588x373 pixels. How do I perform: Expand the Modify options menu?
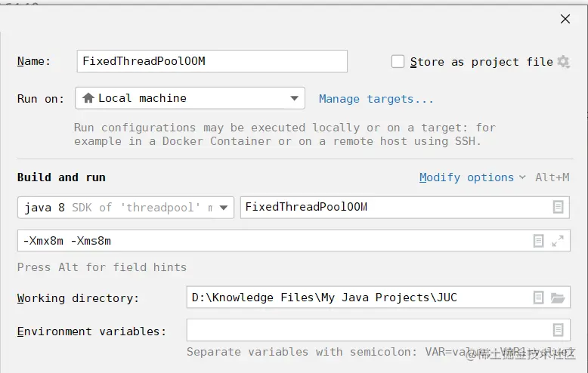coord(472,177)
